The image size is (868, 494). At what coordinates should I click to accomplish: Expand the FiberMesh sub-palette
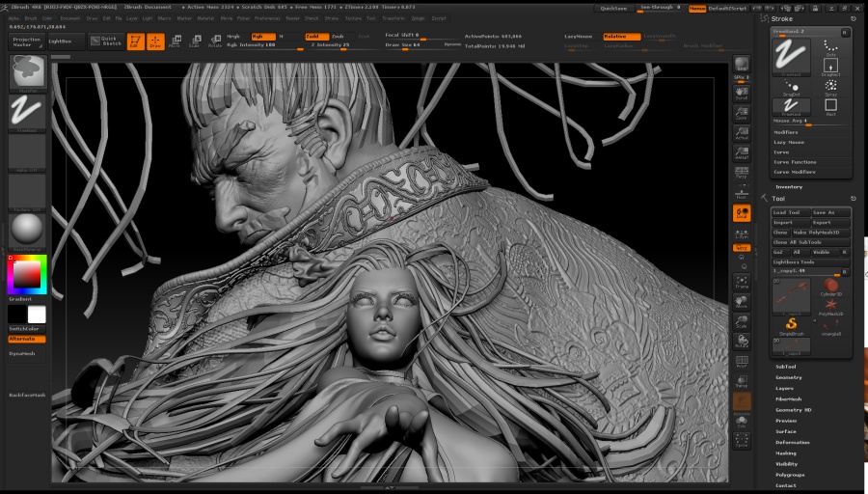[788, 399]
